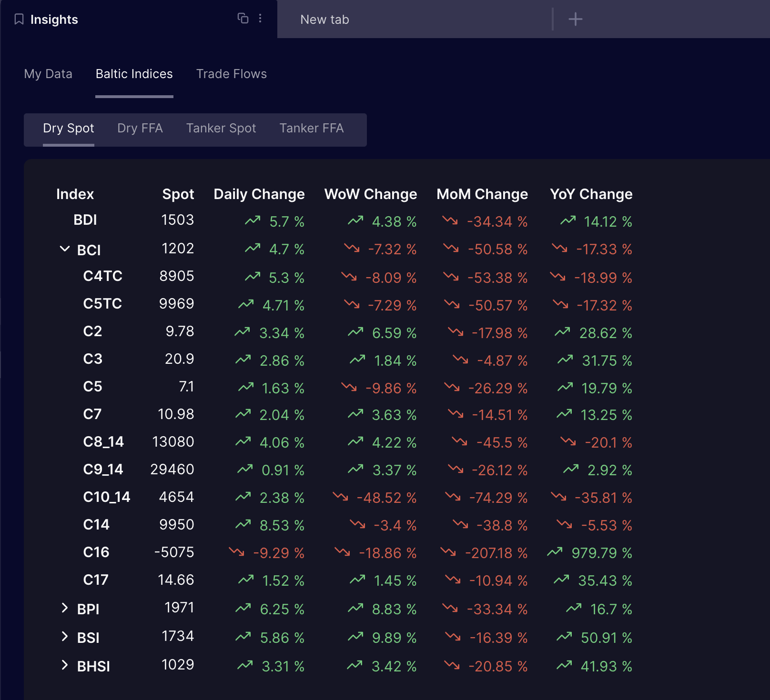Click the C16 MoM value -207.18 %
This screenshot has width=770, height=700.
coord(496,553)
